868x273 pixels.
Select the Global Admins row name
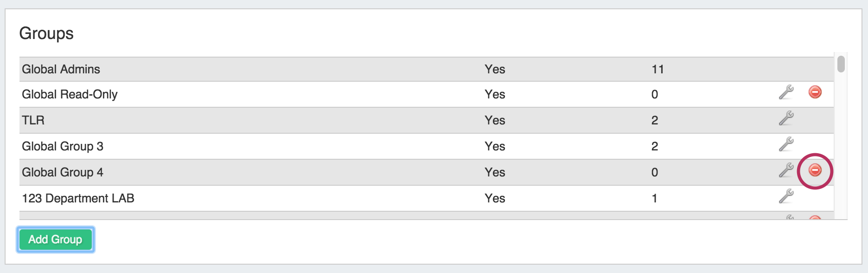(61, 70)
